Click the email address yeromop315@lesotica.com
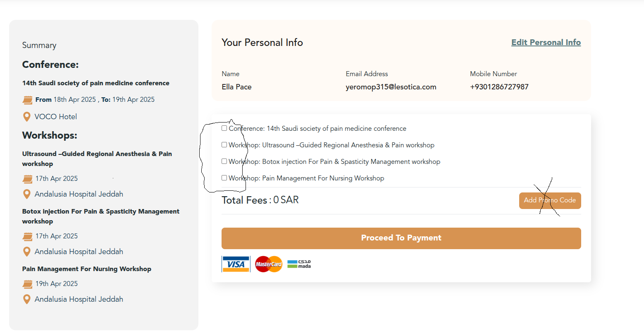 (391, 87)
